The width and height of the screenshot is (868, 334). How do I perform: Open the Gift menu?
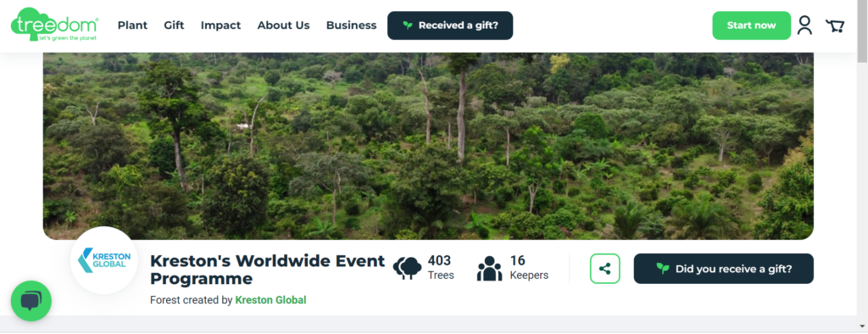[174, 25]
